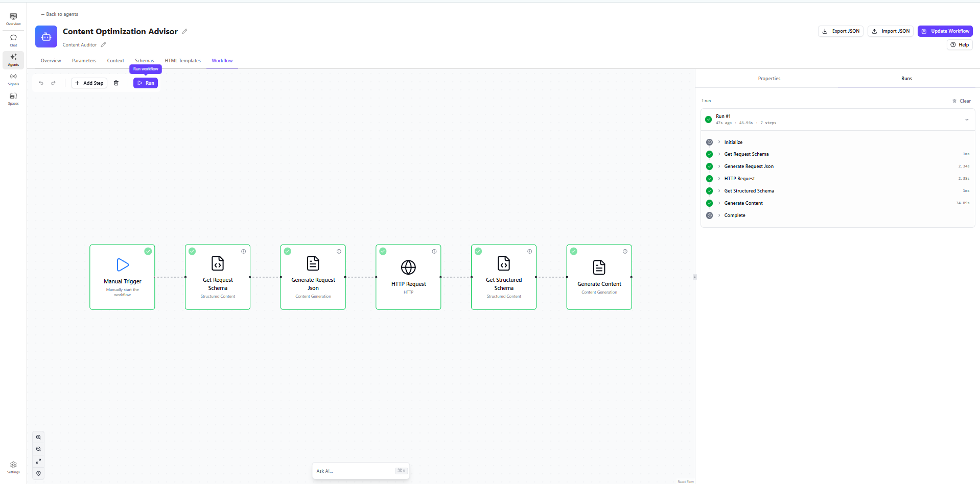Screen dimensions: 980x484
Task: Delete the selected step with the trash icon
Action: coord(116,83)
